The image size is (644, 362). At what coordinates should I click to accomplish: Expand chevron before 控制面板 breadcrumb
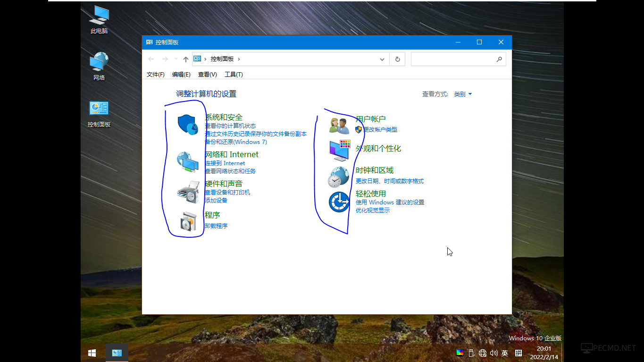coord(206,59)
